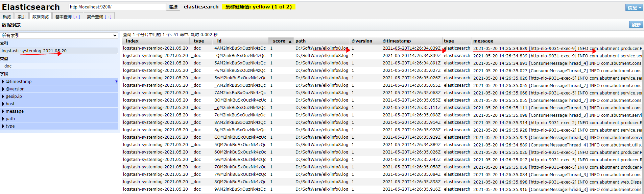Expand the host field filter
Image resolution: width=644 pixels, height=194 pixels.
pyautogui.click(x=59, y=104)
